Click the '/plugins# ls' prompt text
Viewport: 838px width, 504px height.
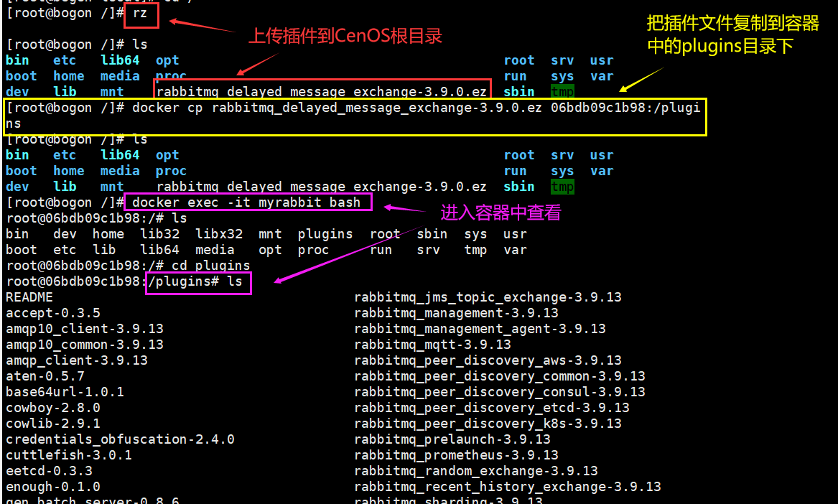pos(195,281)
